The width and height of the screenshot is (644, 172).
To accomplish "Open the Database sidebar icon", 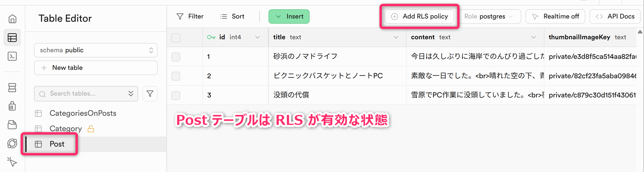I will (x=12, y=88).
